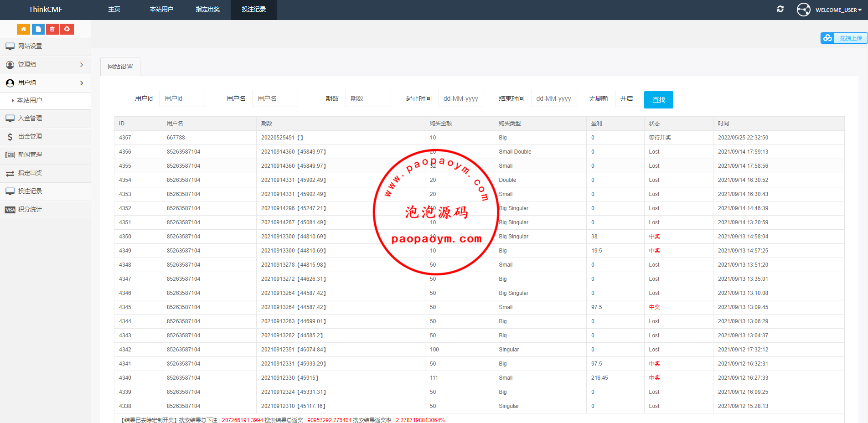868x423 pixels.
Task: Click the user avatar network icon
Action: click(803, 10)
